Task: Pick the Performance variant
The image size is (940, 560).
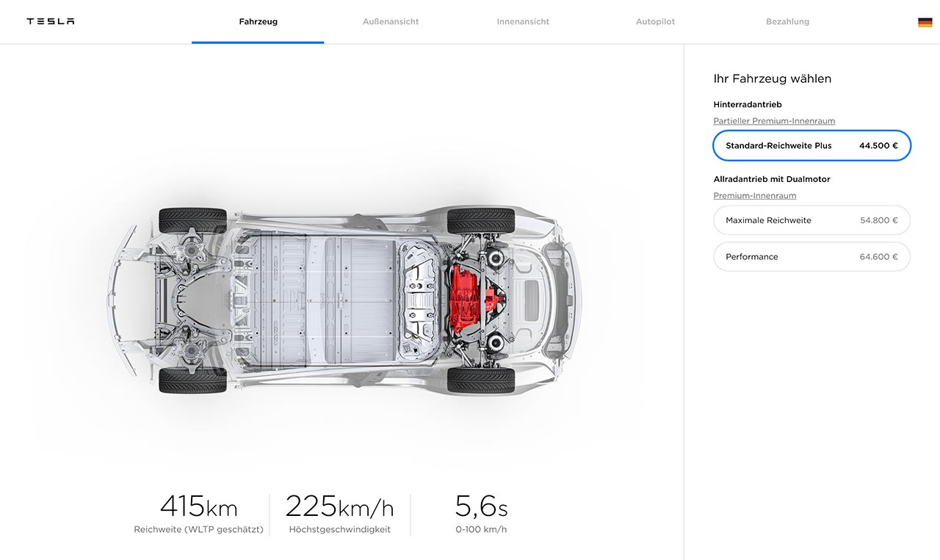Action: [811, 257]
